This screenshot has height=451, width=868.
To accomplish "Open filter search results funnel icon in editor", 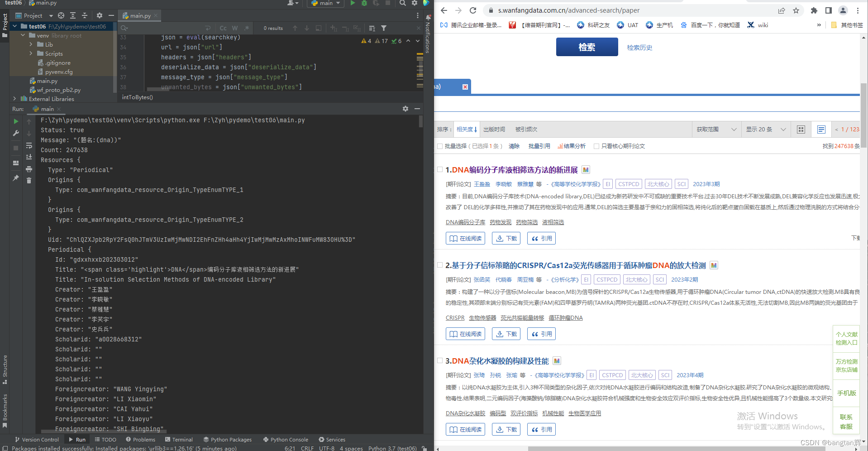I will 384,28.
